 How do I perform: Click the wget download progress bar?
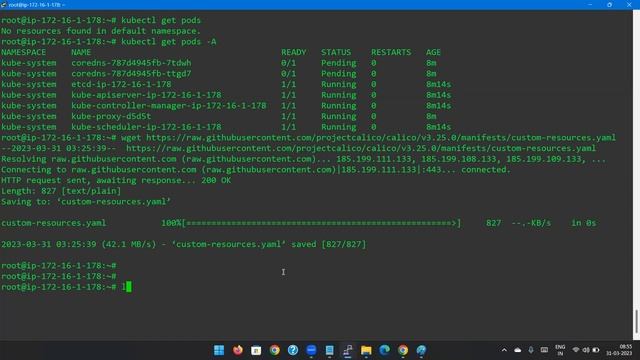click(x=322, y=223)
